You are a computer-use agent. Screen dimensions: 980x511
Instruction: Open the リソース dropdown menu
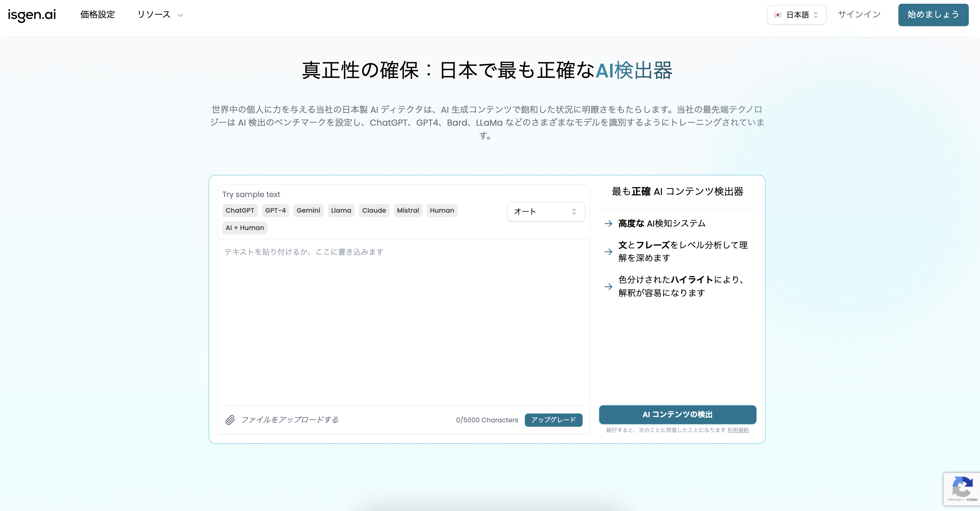click(160, 15)
